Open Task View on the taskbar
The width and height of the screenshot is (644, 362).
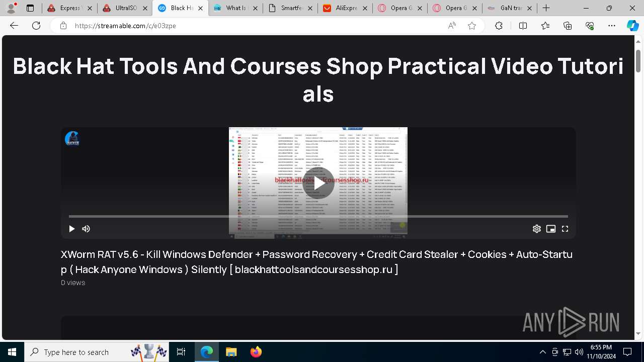[x=181, y=352]
